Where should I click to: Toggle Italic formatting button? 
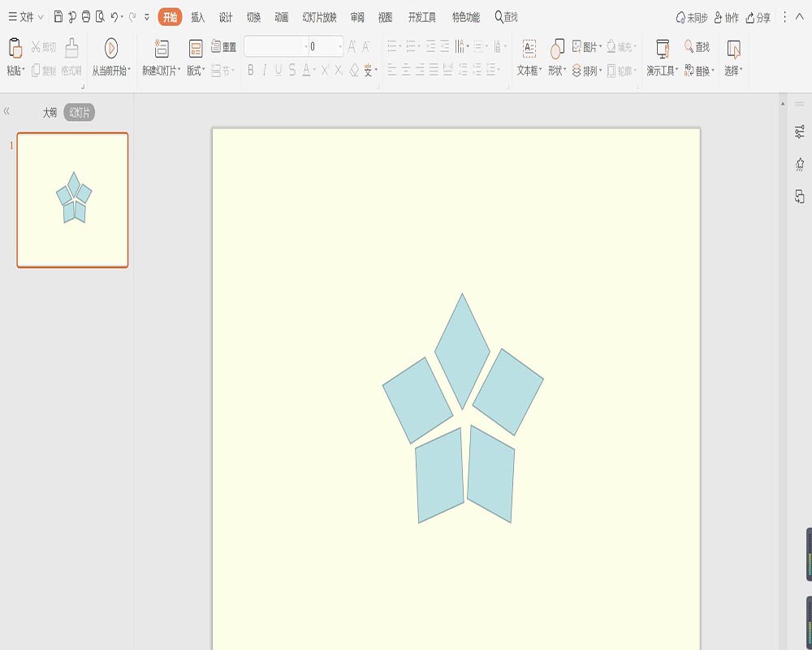point(265,70)
